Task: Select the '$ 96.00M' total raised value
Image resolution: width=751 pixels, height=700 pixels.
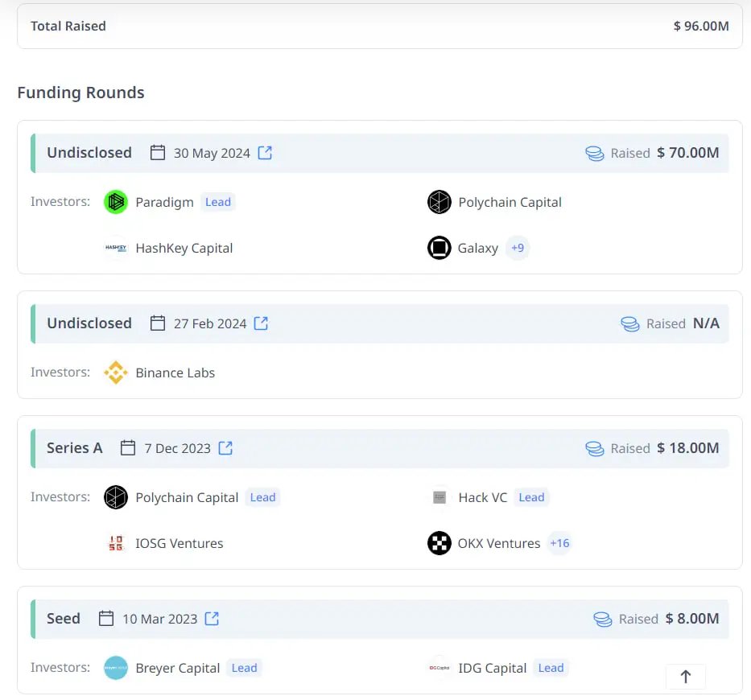Action: click(701, 26)
